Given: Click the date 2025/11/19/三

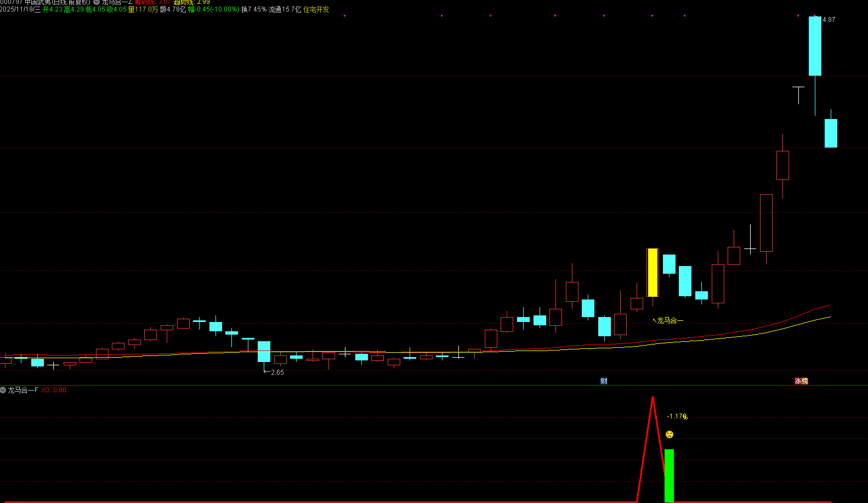Looking at the screenshot, I should click(20, 9).
